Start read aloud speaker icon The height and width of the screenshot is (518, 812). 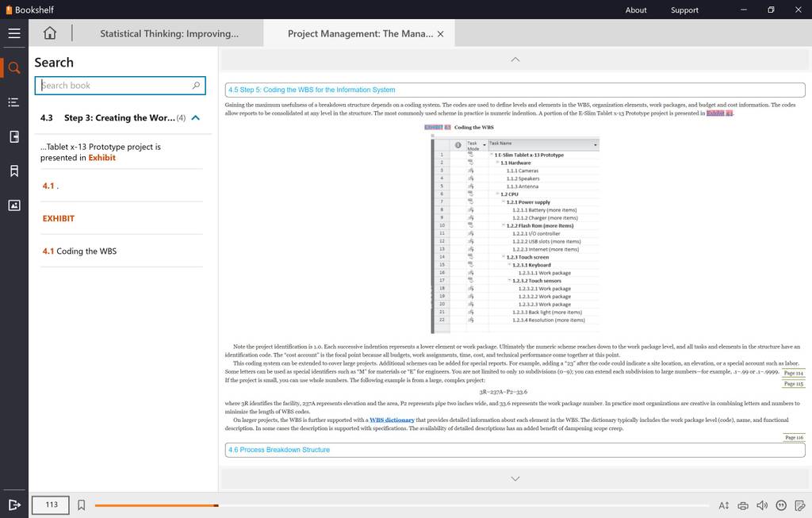(x=762, y=505)
